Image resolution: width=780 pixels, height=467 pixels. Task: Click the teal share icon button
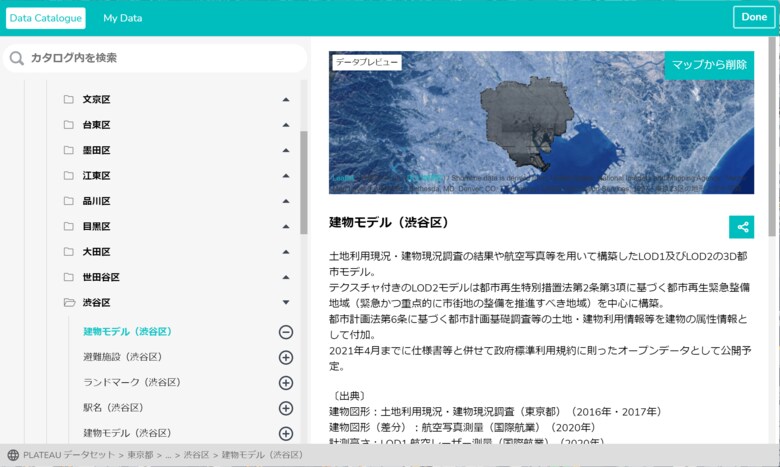click(742, 227)
